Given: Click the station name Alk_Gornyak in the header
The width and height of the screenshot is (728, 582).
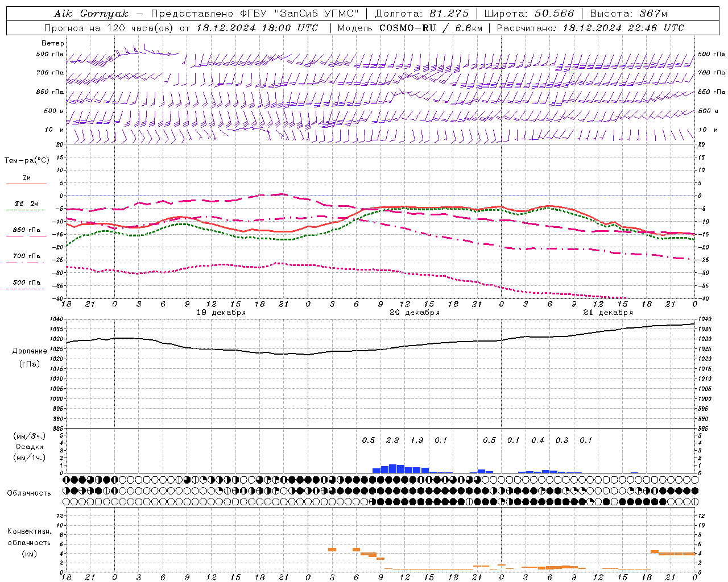Looking at the screenshot, I should tap(91, 14).
